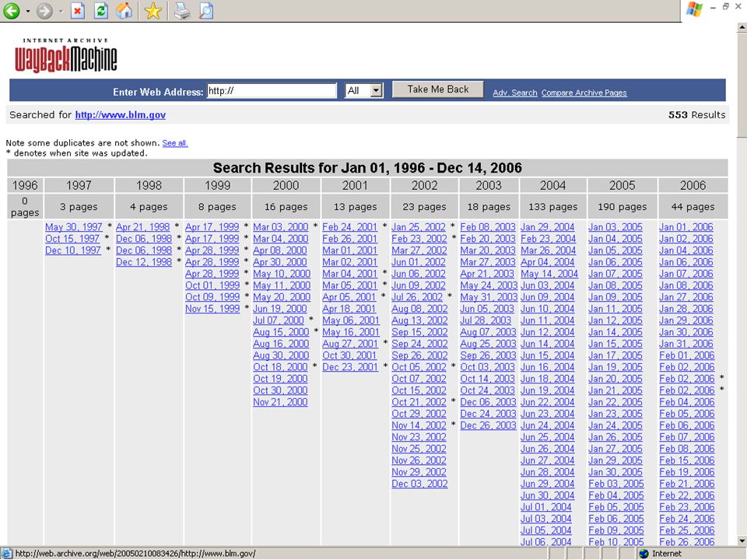Screen dimensions: 747x560
Task: Open Forward button history dropdown arrow
Action: (x=61, y=11)
